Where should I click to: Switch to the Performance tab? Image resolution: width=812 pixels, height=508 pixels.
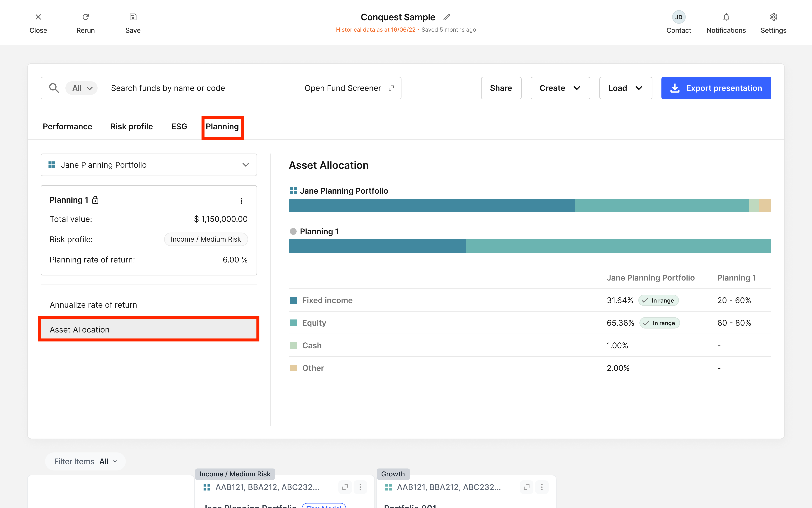[x=67, y=126]
